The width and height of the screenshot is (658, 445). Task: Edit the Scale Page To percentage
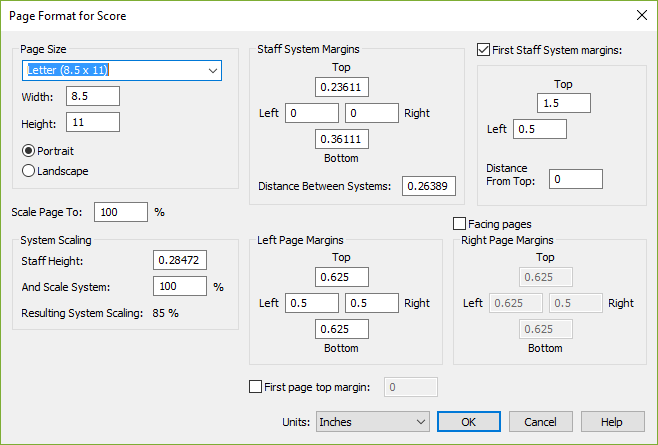(x=121, y=212)
